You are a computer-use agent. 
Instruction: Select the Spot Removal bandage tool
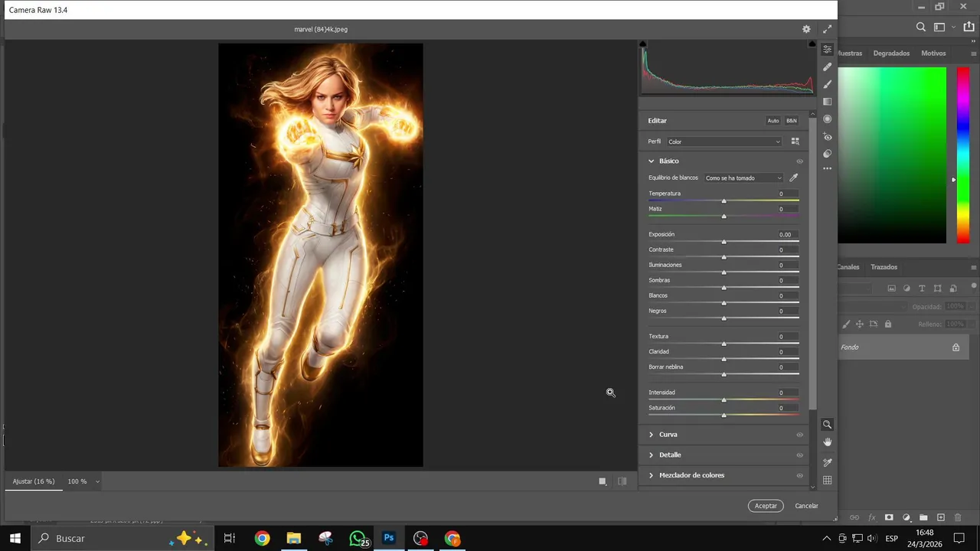pos(828,67)
